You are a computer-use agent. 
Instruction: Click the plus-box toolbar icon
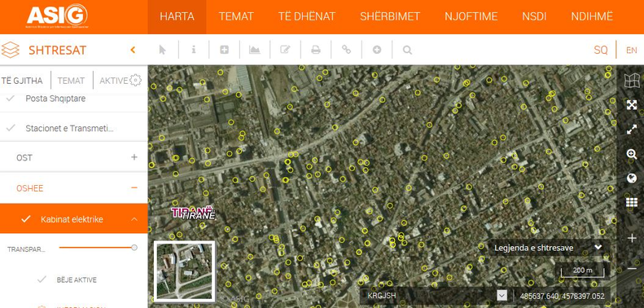[224, 50]
